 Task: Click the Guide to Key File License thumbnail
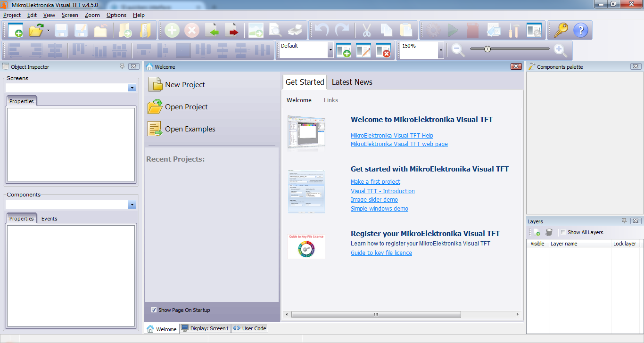click(306, 246)
